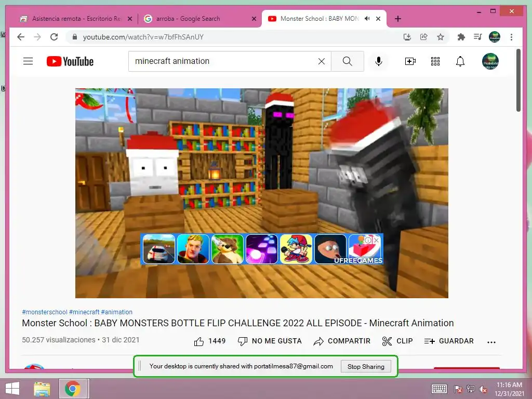Open the YouTube apps grid icon
Viewport: 532px width, 399px height.
click(435, 61)
